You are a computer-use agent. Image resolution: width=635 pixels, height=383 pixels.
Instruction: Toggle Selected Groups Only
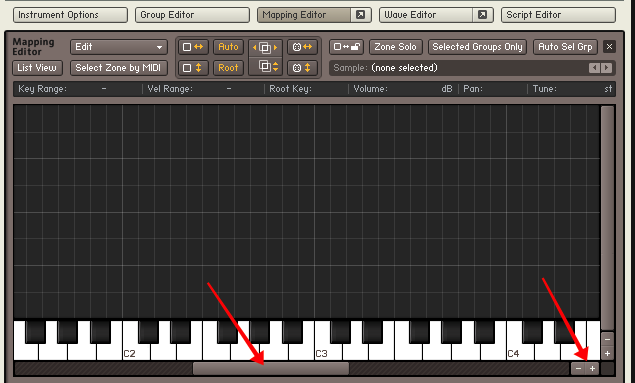pyautogui.click(x=477, y=47)
